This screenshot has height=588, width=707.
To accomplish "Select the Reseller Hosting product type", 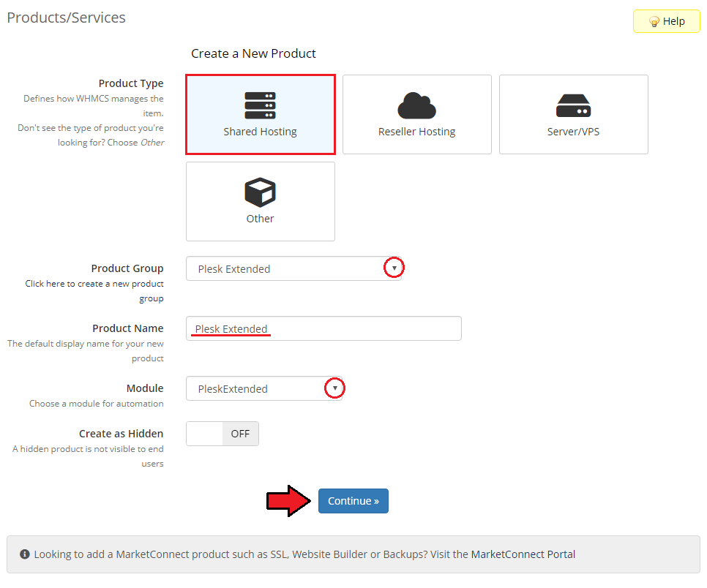I will tap(416, 114).
